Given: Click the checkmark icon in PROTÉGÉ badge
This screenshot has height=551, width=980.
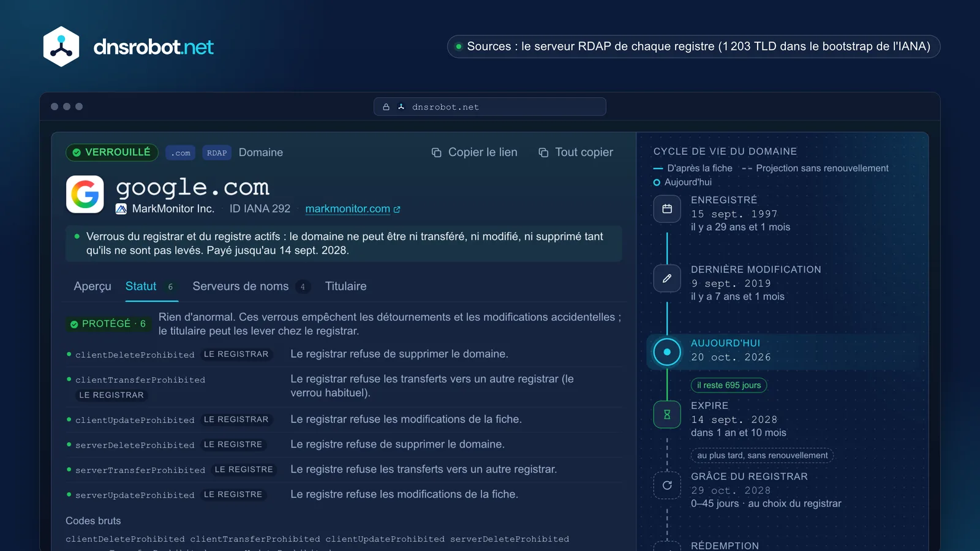Looking at the screenshot, I should click(74, 324).
